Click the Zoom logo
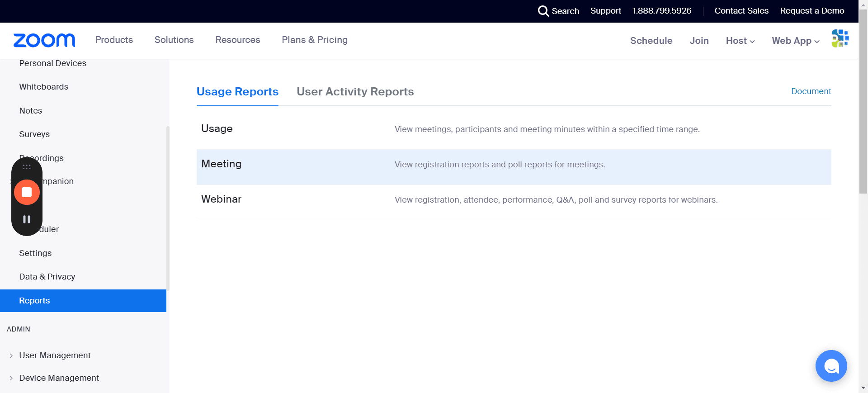 point(44,40)
